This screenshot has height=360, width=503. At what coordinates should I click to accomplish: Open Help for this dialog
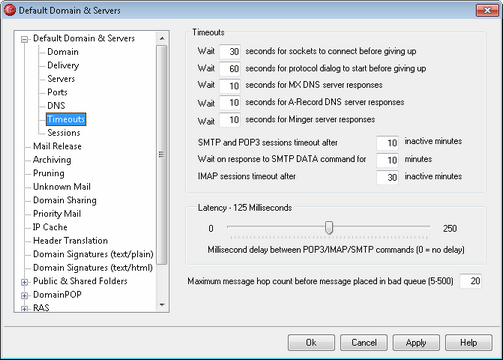[x=469, y=343]
